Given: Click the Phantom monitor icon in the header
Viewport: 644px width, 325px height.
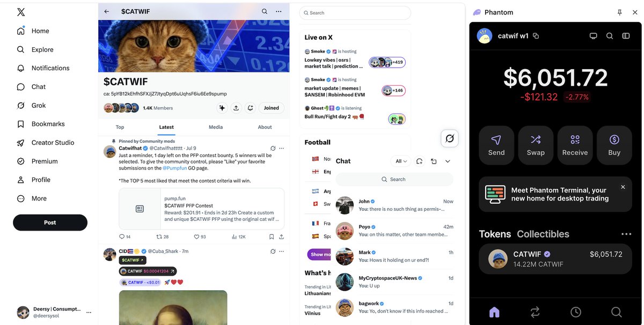Looking at the screenshot, I should 593,36.
